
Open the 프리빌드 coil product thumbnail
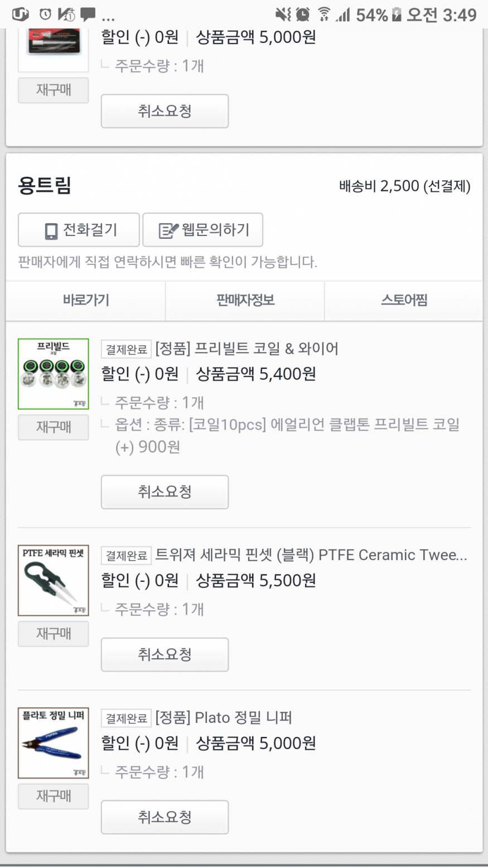54,374
